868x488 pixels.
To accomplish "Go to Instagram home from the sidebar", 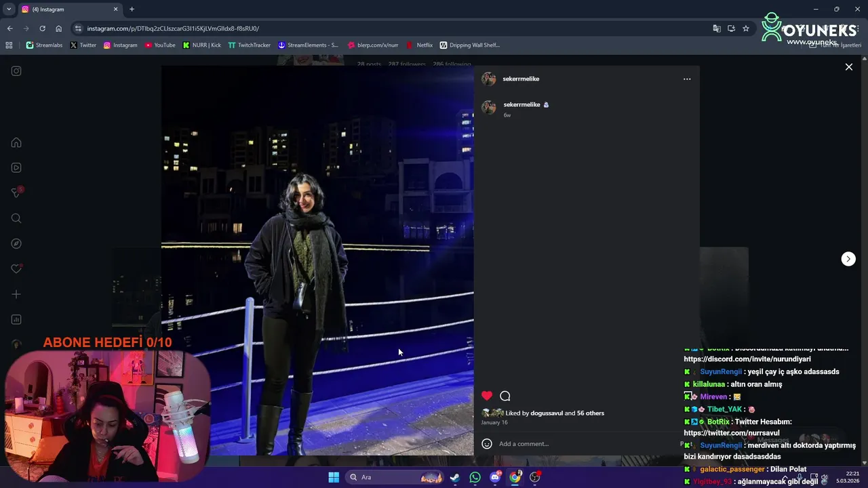I will [16, 142].
